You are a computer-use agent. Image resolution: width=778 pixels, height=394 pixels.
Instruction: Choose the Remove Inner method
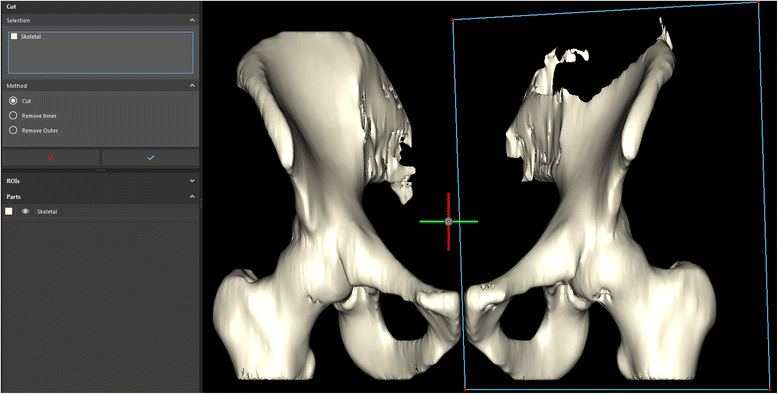click(x=13, y=116)
